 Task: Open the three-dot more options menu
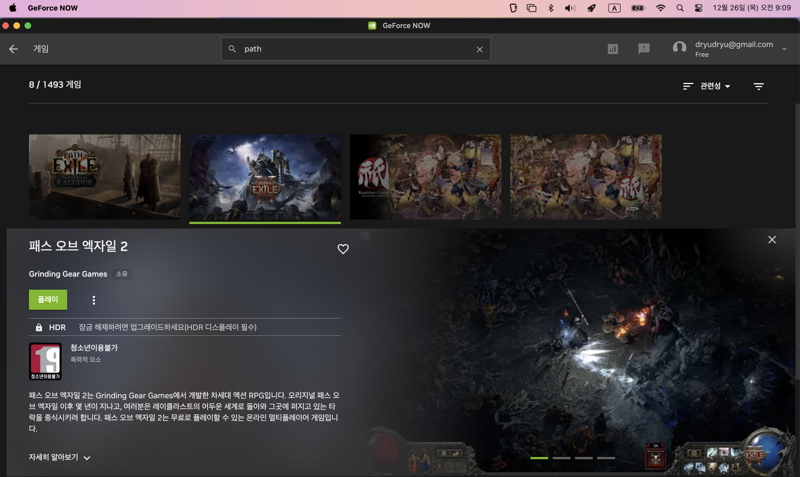coord(93,300)
